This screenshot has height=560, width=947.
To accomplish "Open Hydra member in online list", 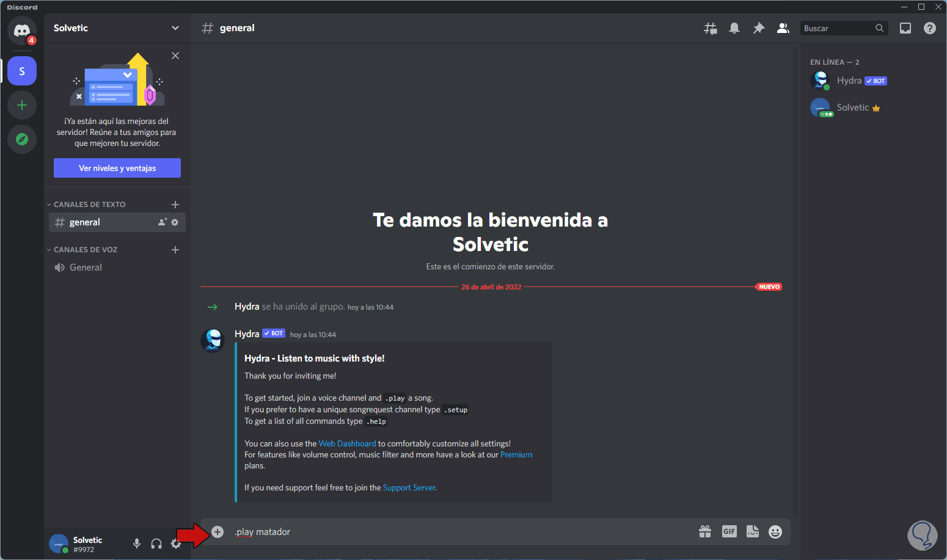I will tap(872, 81).
